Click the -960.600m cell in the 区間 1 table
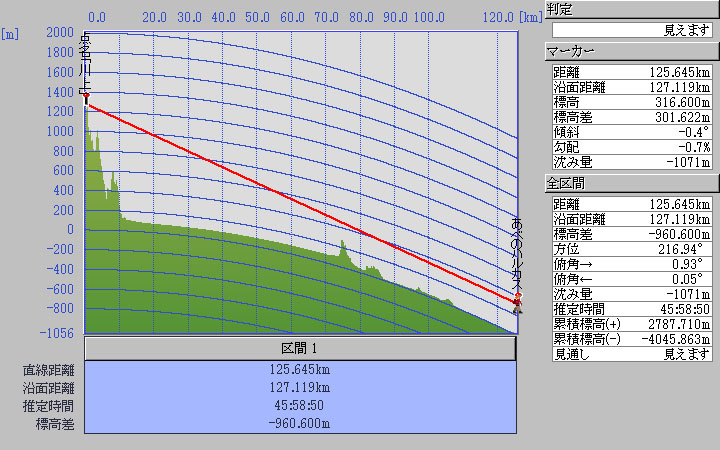The height and width of the screenshot is (450, 720). pos(299,423)
